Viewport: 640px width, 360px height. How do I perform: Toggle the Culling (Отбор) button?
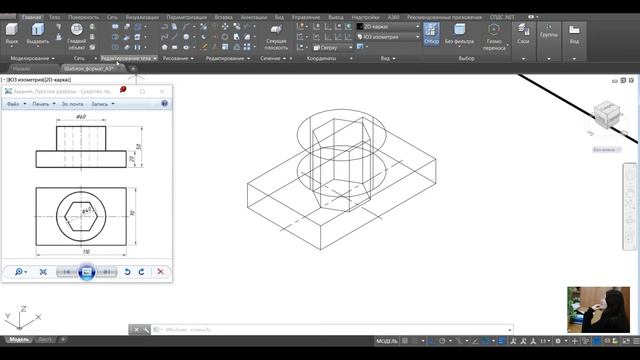coord(431,33)
